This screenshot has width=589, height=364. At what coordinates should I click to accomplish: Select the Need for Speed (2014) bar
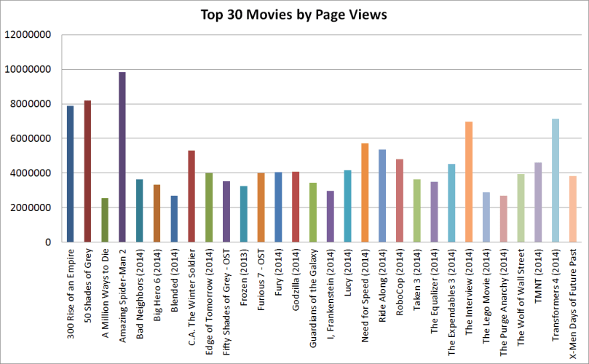click(x=365, y=193)
